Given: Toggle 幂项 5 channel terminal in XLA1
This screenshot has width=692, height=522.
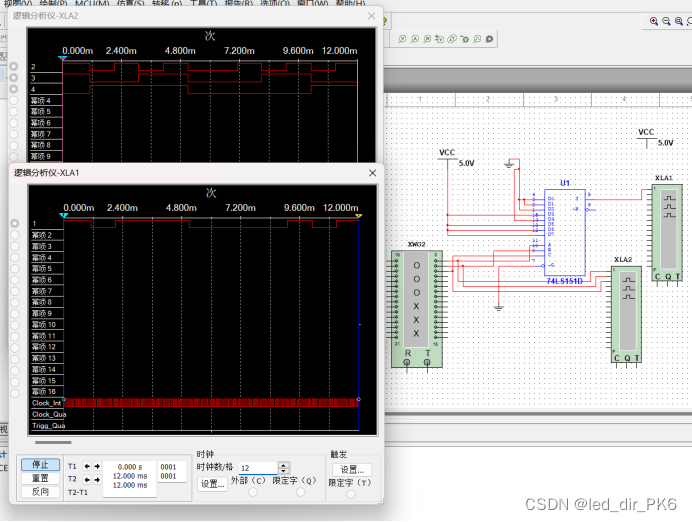Looking at the screenshot, I should point(15,268).
